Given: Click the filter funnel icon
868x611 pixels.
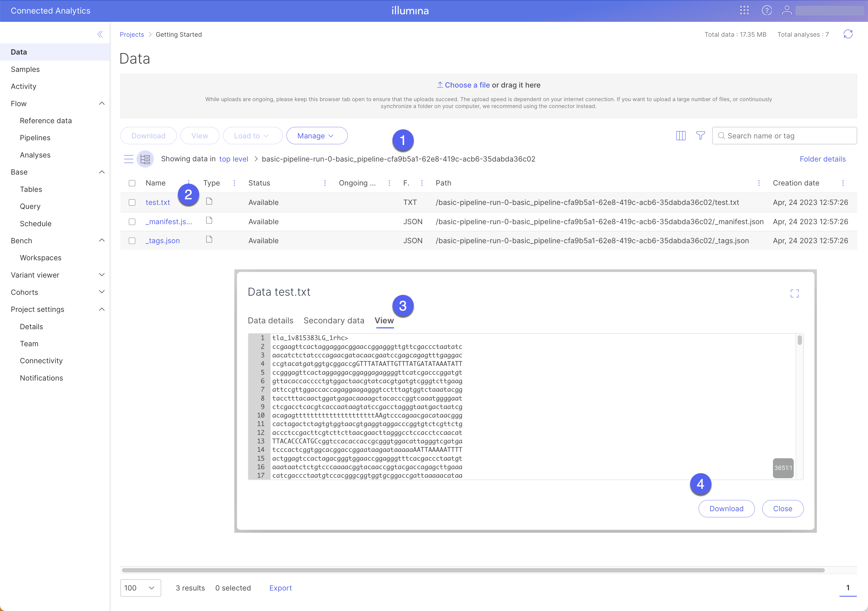Looking at the screenshot, I should click(700, 136).
